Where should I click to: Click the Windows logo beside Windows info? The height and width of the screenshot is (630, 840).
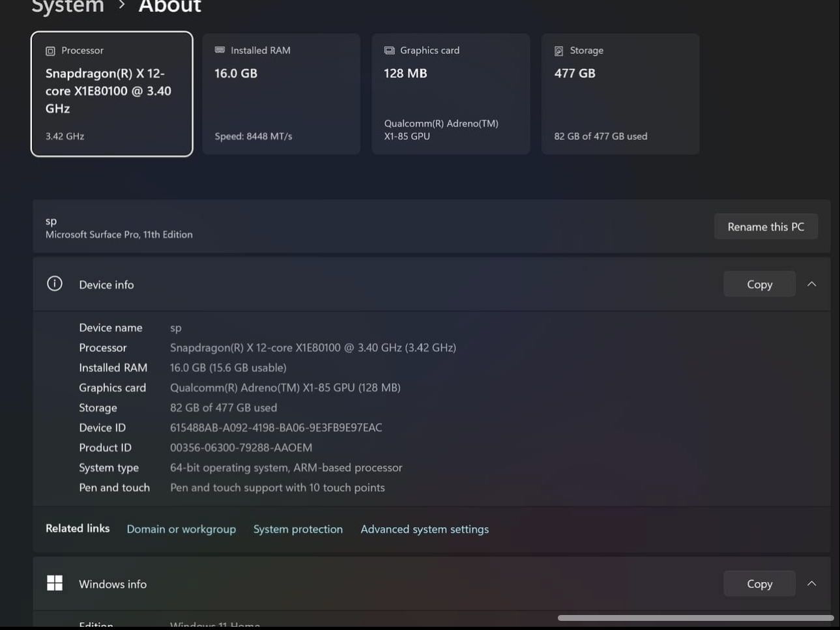click(x=55, y=583)
